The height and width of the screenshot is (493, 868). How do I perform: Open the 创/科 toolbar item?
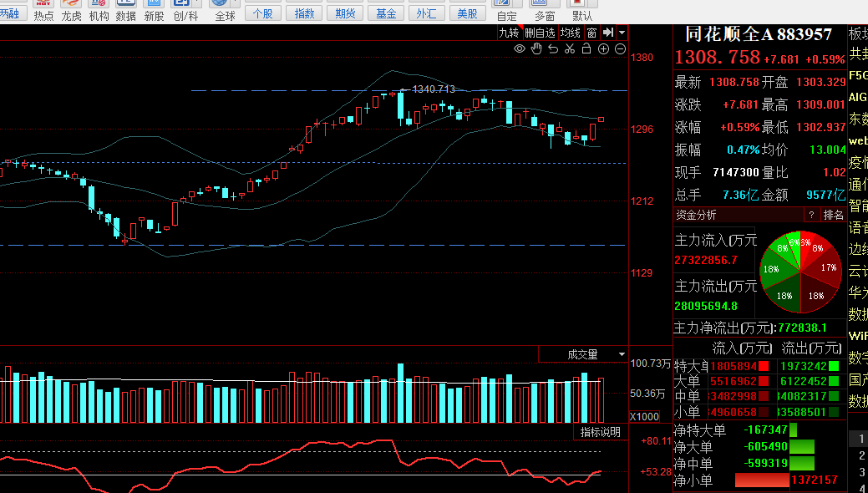tap(185, 11)
